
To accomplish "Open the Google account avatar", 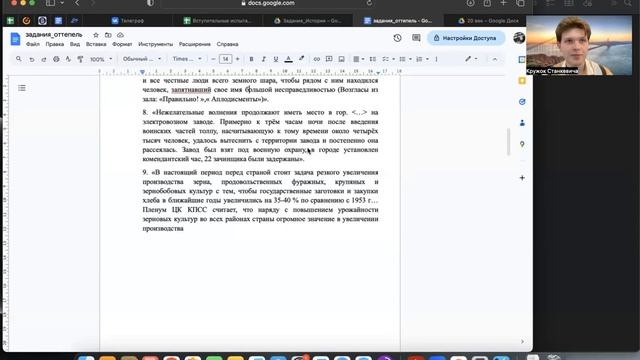I will (519, 38).
